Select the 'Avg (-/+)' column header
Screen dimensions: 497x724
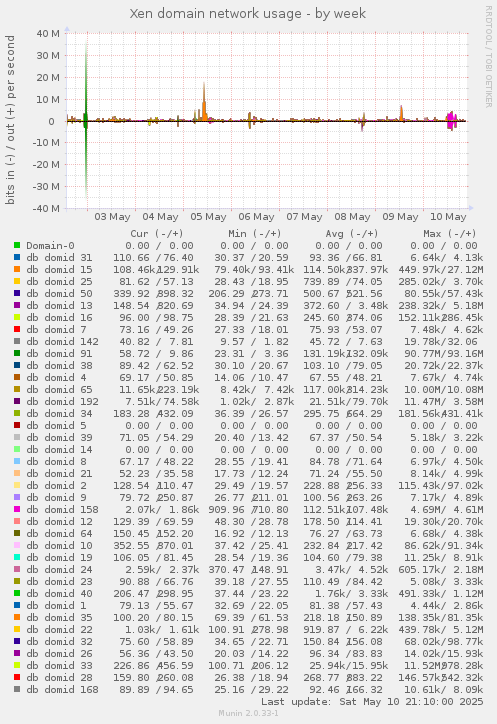pos(352,234)
